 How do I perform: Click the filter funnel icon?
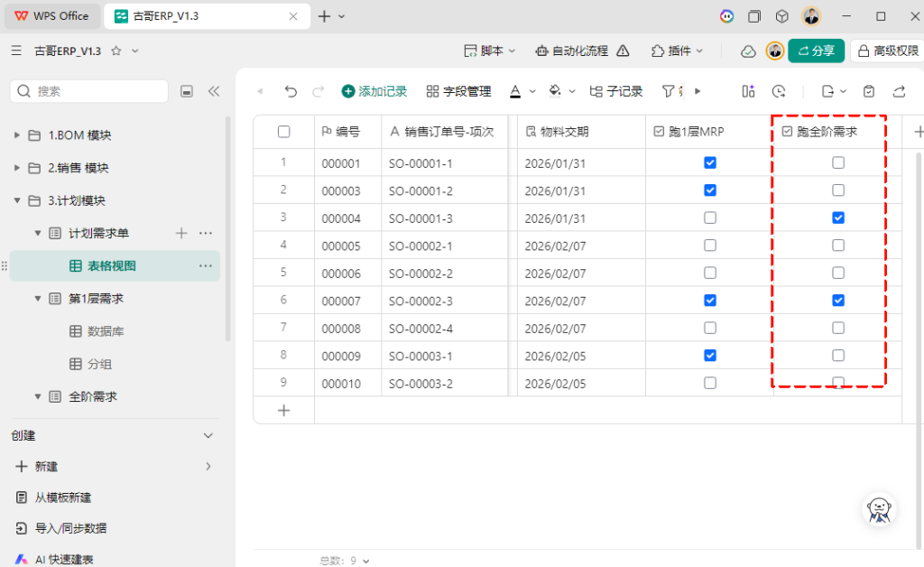point(668,91)
